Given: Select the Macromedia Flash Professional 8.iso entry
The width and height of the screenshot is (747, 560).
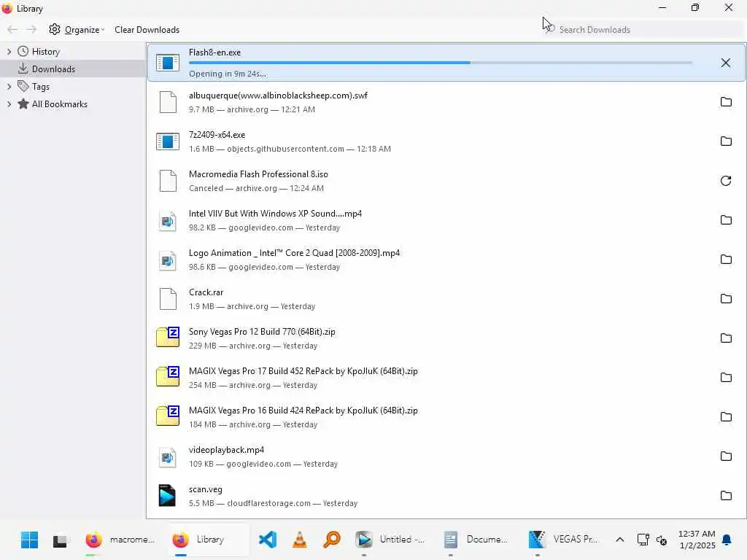Looking at the screenshot, I should (446, 181).
